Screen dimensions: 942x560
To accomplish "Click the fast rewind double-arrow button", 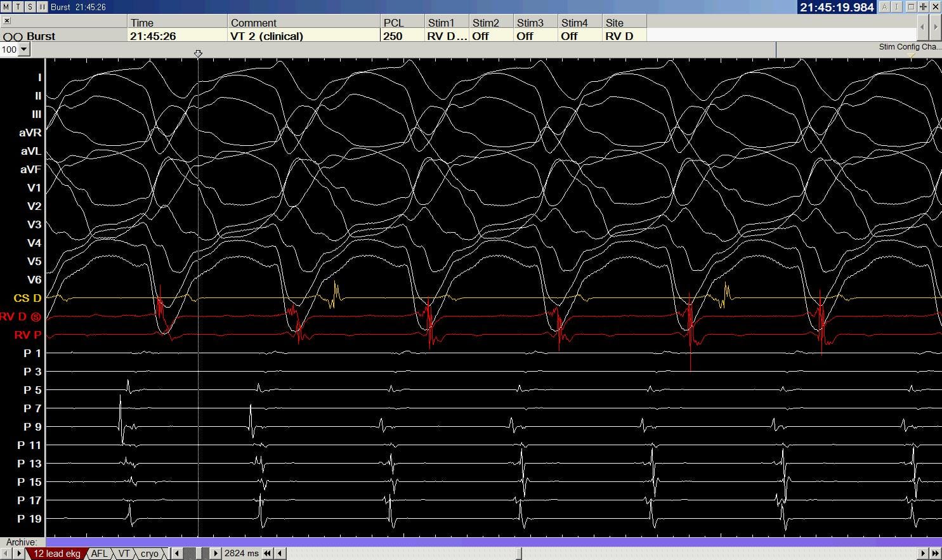I will (x=268, y=554).
